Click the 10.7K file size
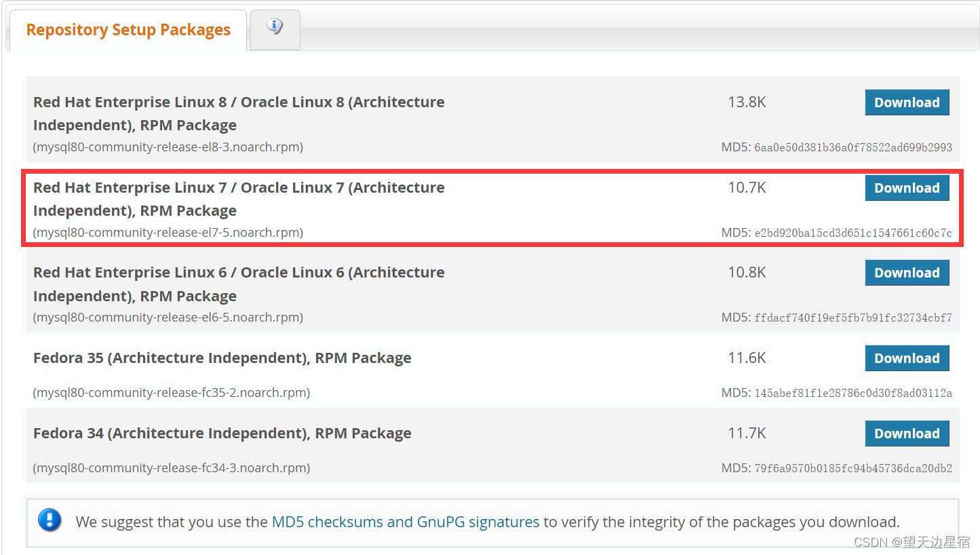The height and width of the screenshot is (555, 980). coord(747,188)
